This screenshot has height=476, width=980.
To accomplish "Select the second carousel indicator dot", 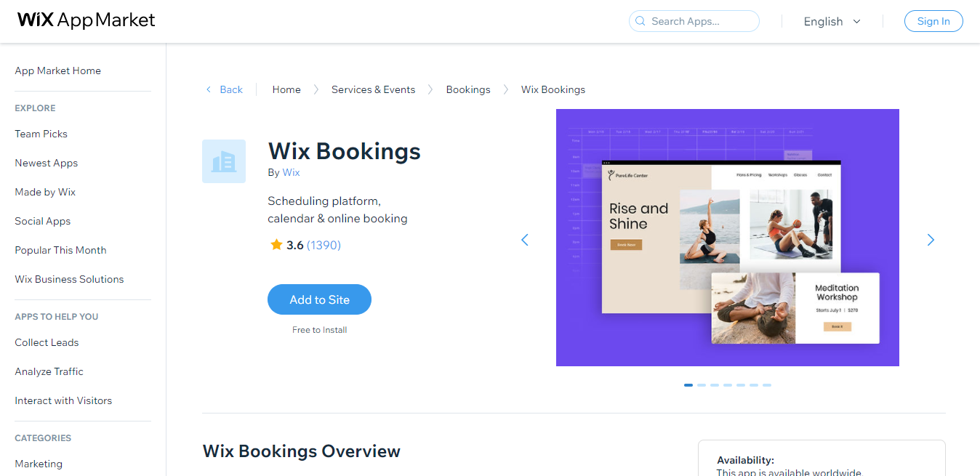I will tap(702, 385).
